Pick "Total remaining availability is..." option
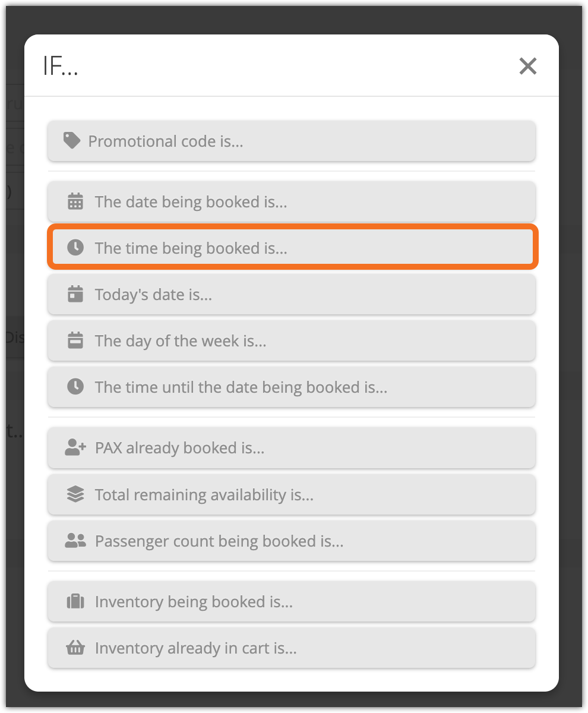This screenshot has height=713, width=588. click(291, 494)
